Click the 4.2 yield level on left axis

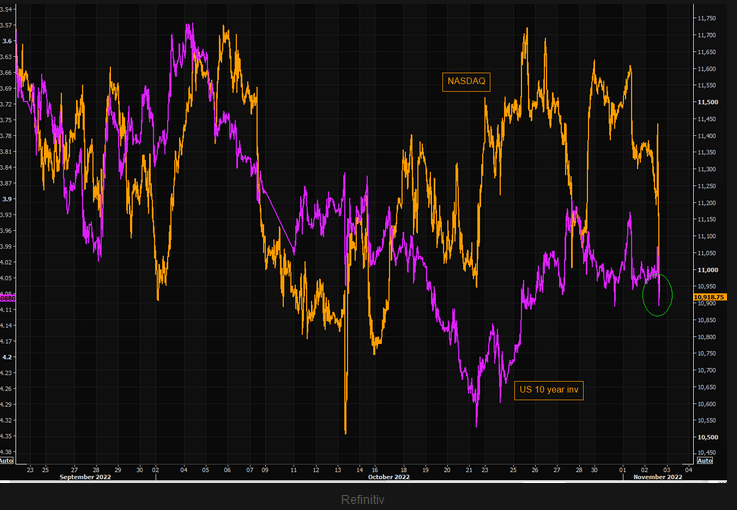7,357
